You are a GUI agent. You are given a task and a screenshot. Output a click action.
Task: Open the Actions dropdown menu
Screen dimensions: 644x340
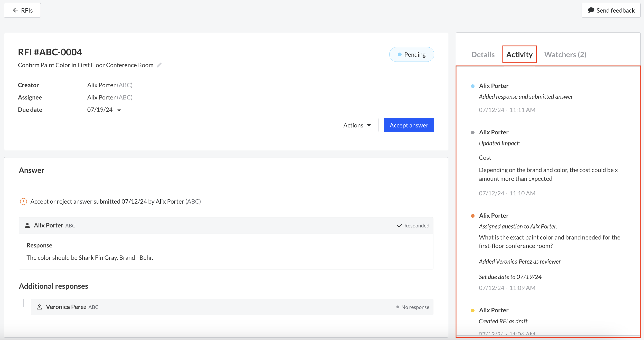(358, 125)
